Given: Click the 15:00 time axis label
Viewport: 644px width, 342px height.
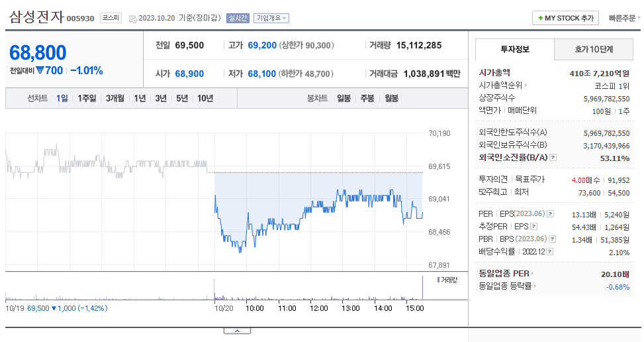Looking at the screenshot, I should click(x=415, y=308).
